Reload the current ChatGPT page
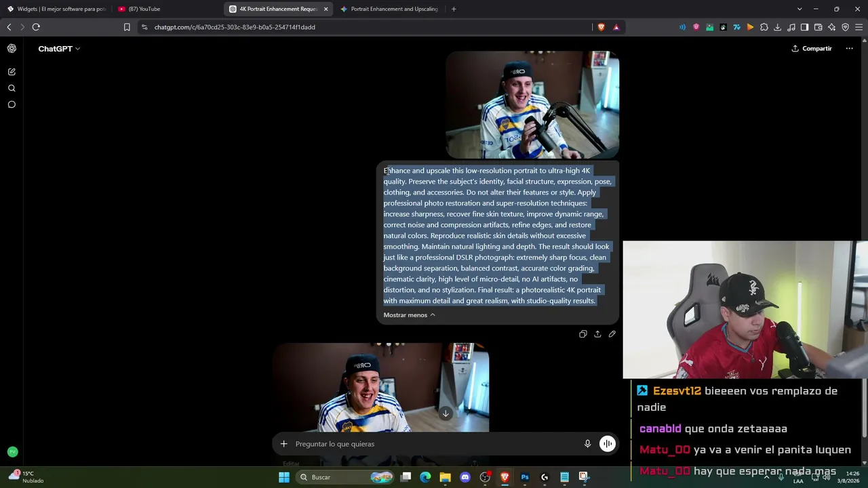Image resolution: width=868 pixels, height=488 pixels. (36, 27)
